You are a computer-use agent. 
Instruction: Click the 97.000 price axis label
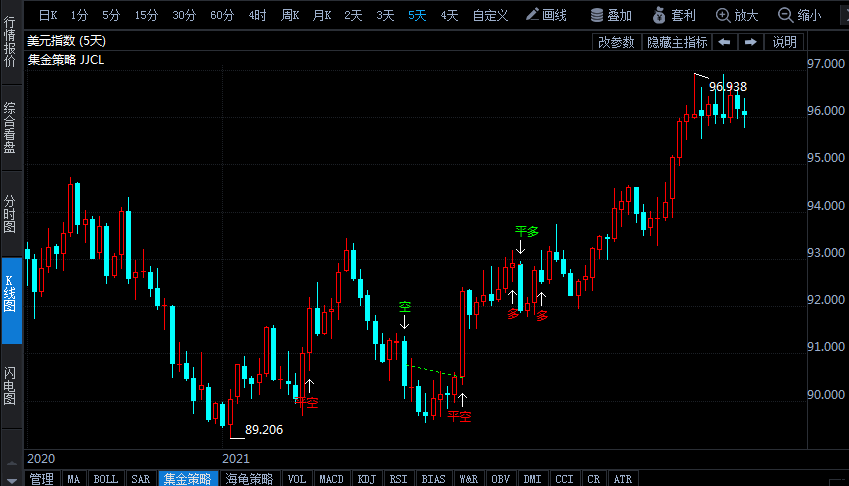tap(826, 63)
